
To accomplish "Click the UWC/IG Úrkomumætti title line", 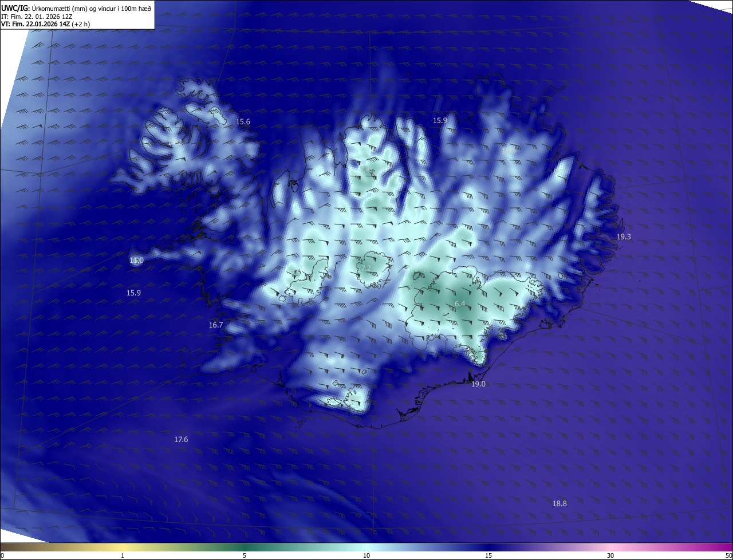I will click(76, 8).
